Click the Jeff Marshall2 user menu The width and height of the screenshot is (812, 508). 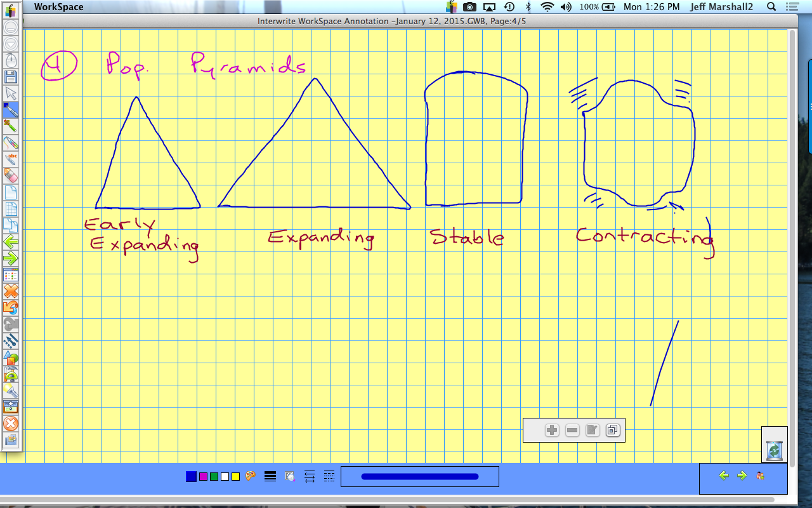click(x=721, y=7)
